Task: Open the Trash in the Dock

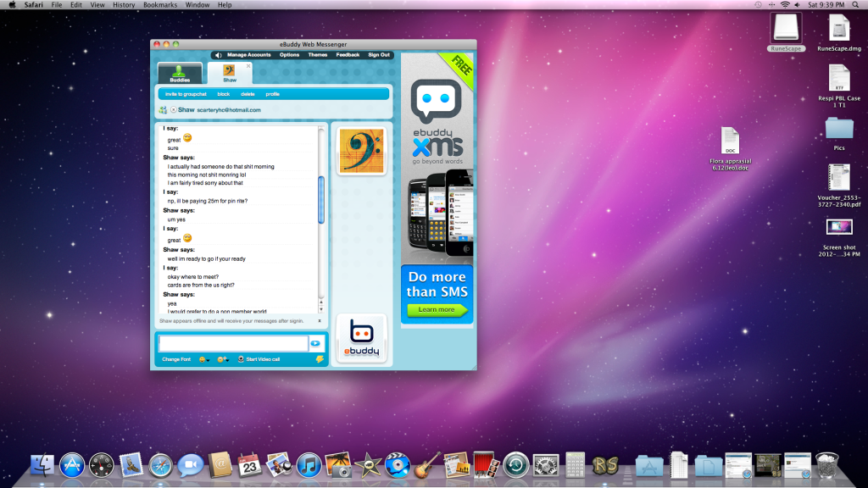Action: 827,465
